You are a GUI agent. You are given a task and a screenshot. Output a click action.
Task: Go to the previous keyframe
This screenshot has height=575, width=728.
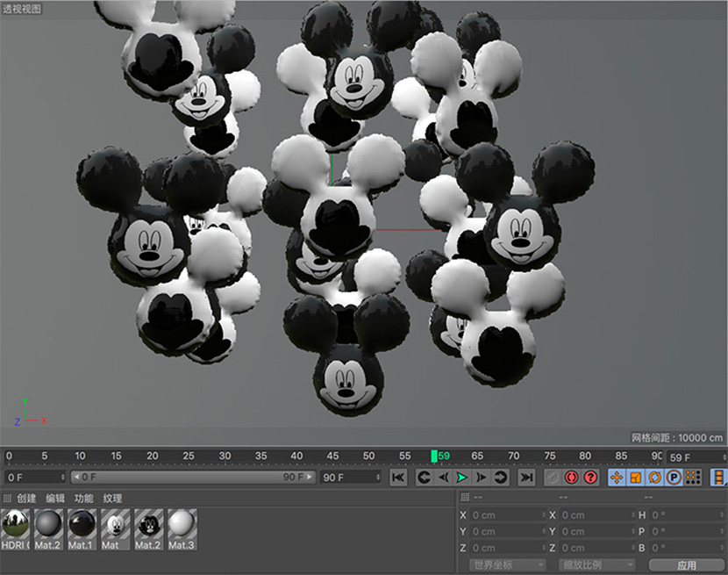(424, 478)
